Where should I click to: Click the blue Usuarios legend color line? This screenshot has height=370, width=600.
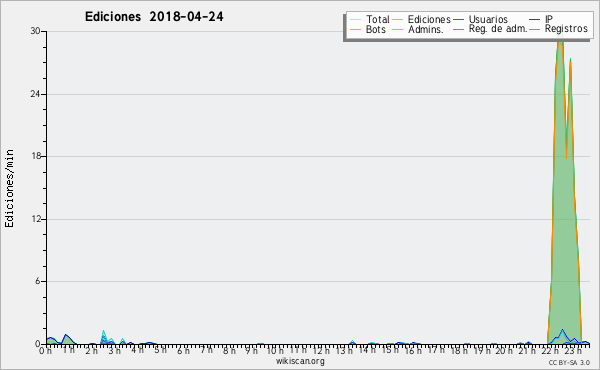point(458,20)
